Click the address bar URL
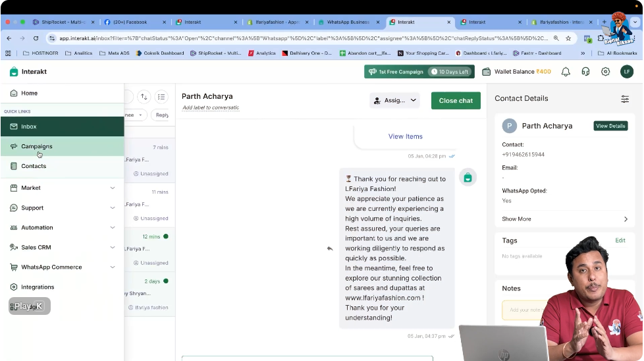Screen dimensions: 644x361 pos(303,38)
